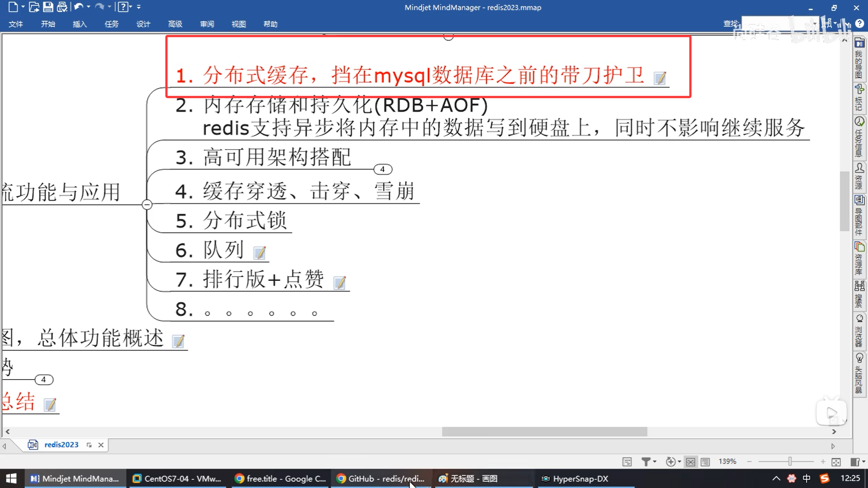868x488 pixels.
Task: Collapse the subtopics of 功能与应用 branch
Action: [147, 205]
